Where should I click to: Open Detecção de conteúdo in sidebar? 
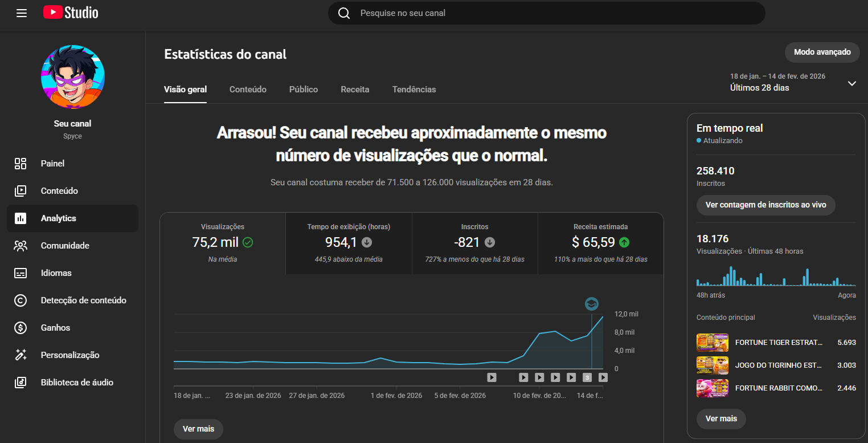tap(72, 300)
